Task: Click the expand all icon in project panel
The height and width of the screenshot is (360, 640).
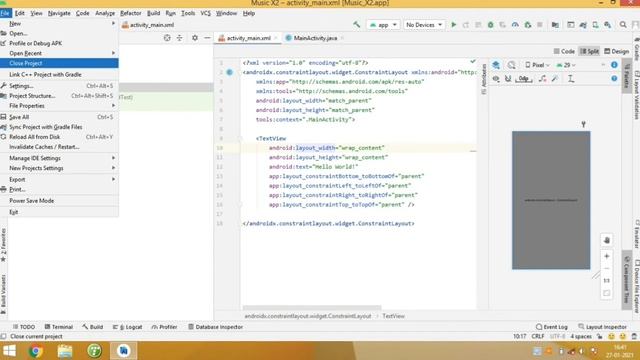Action: pos(180,38)
